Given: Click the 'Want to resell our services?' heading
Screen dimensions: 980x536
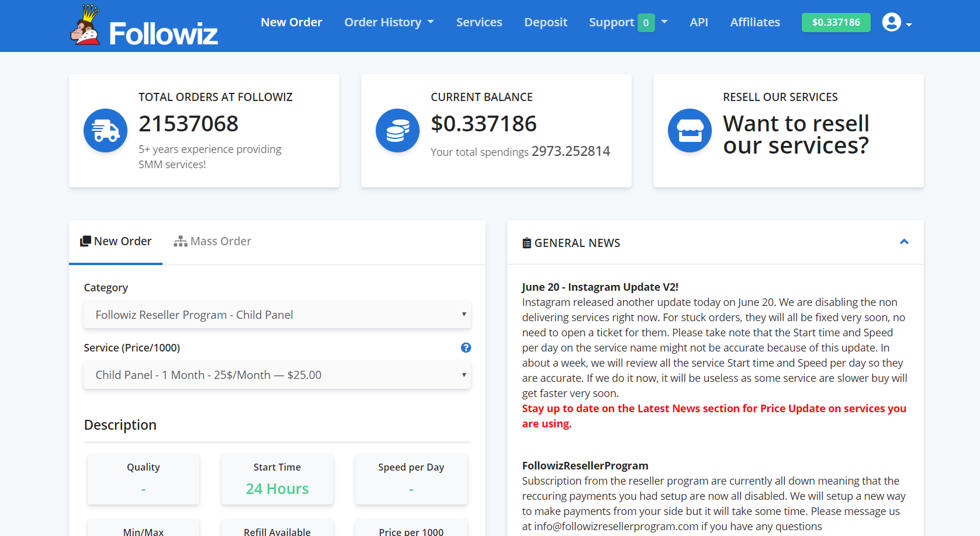Looking at the screenshot, I should click(796, 134).
